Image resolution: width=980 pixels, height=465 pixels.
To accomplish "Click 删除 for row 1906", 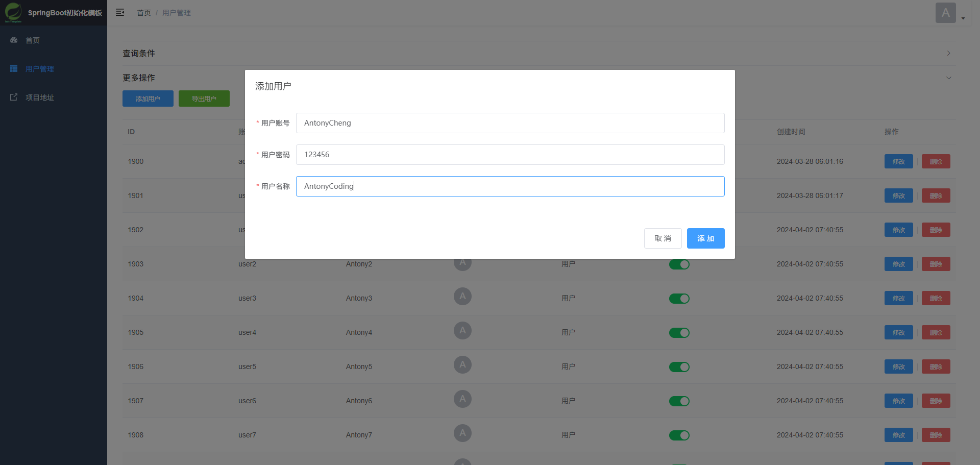I will [936, 366].
